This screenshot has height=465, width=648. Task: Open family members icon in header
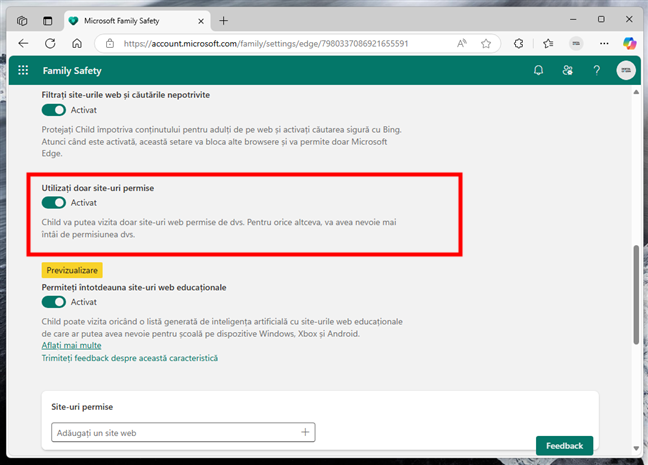[x=568, y=70]
